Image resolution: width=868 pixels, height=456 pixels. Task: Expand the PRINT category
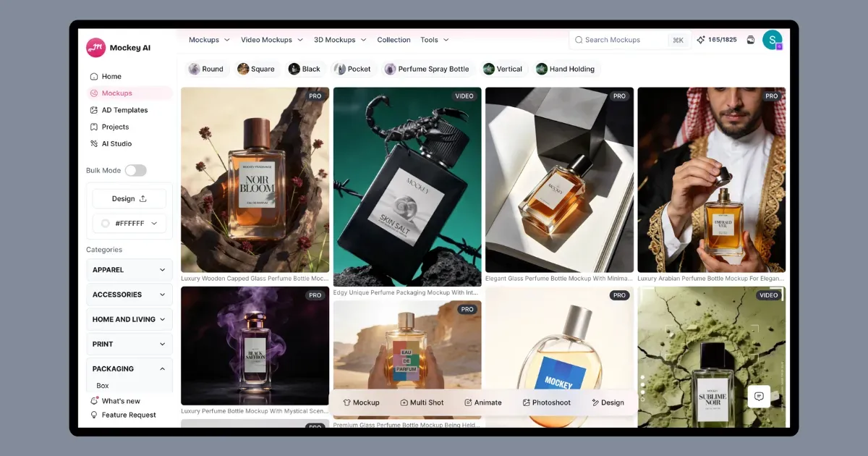[129, 344]
